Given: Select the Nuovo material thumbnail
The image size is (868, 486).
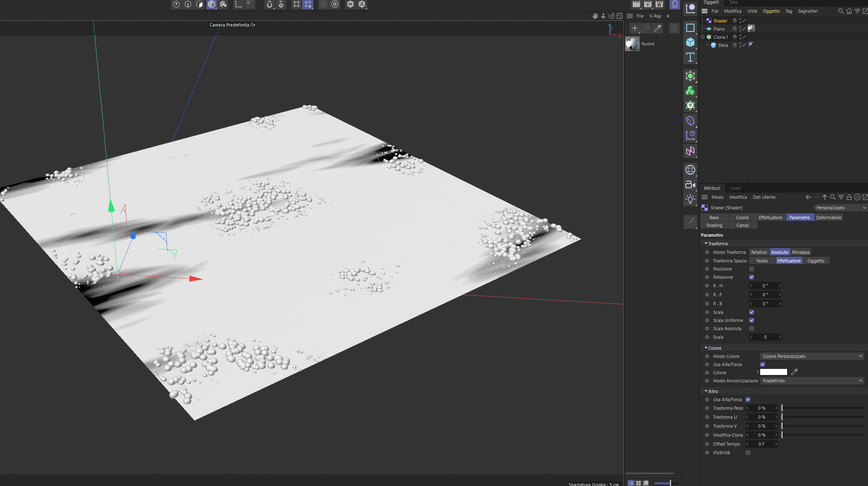Looking at the screenshot, I should tap(632, 44).
